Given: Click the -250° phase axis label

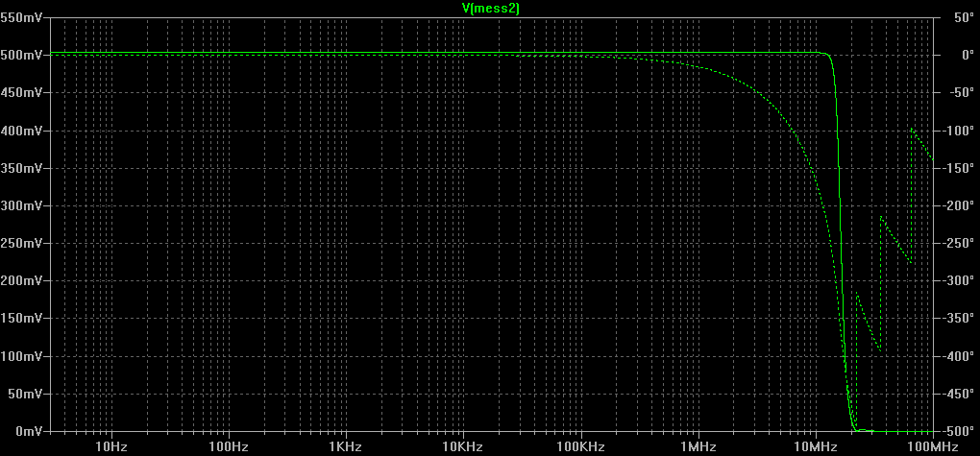Looking at the screenshot, I should (x=957, y=243).
